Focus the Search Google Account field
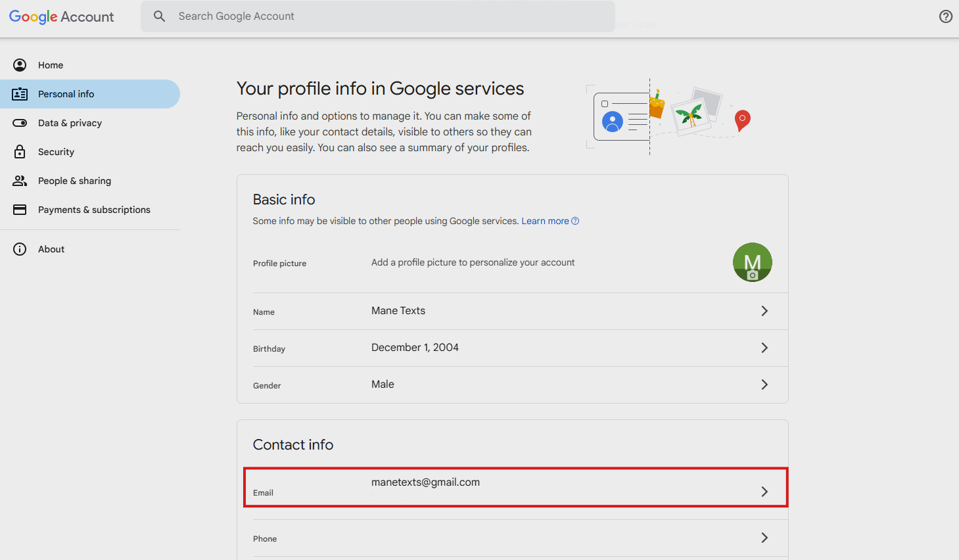 (x=378, y=16)
